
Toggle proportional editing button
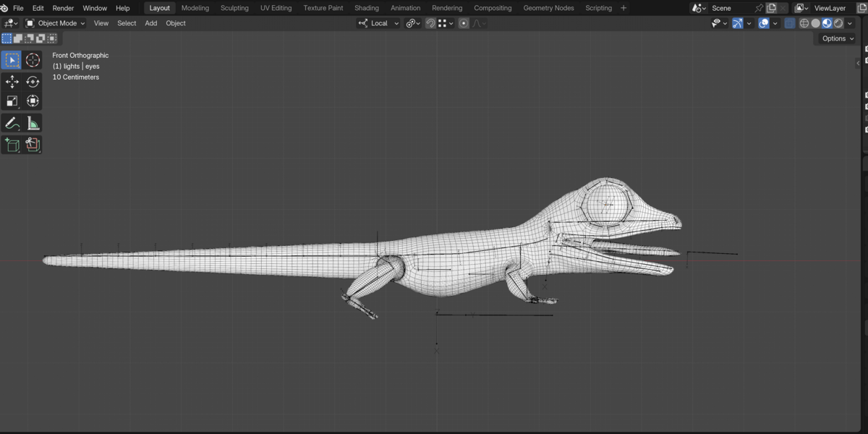(x=464, y=23)
